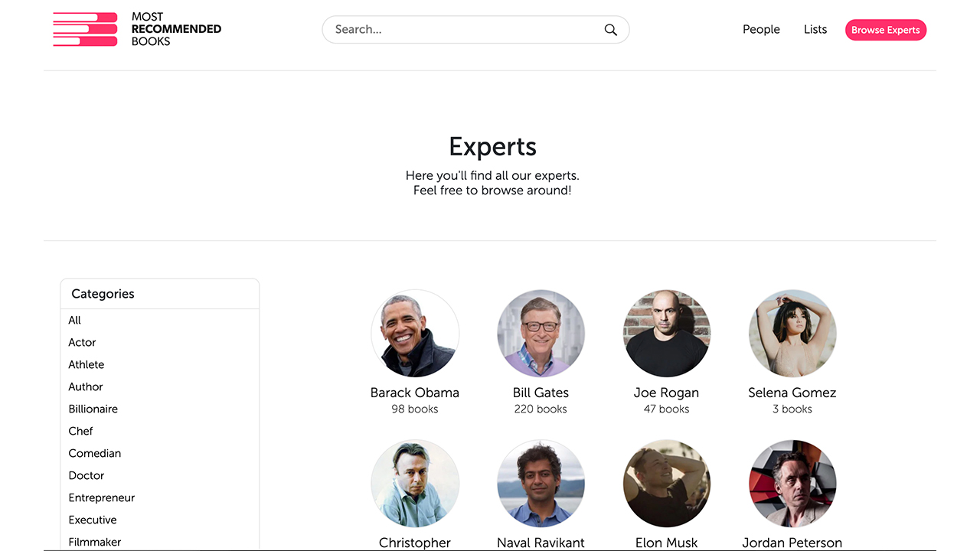Show All categories of experts
The image size is (980, 551).
tap(75, 320)
